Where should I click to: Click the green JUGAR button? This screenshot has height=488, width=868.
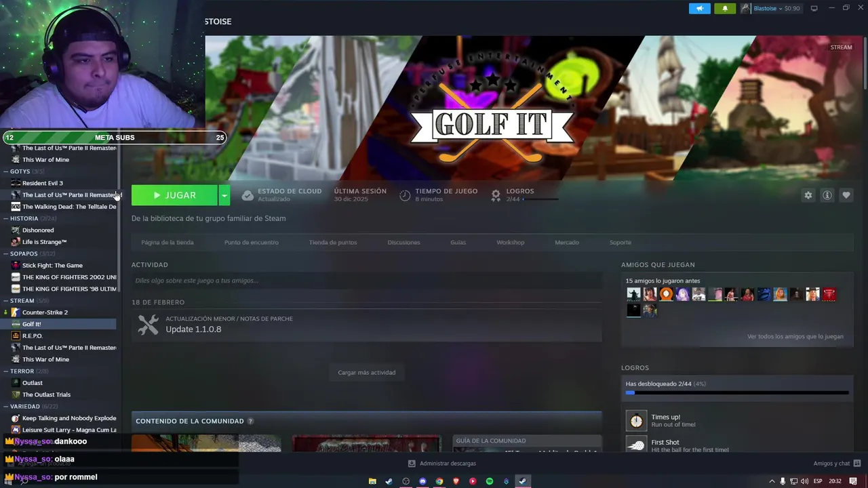pyautogui.click(x=174, y=195)
